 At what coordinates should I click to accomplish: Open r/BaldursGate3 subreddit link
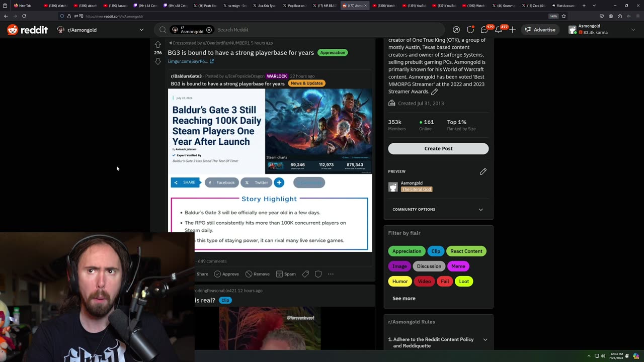coord(186,76)
